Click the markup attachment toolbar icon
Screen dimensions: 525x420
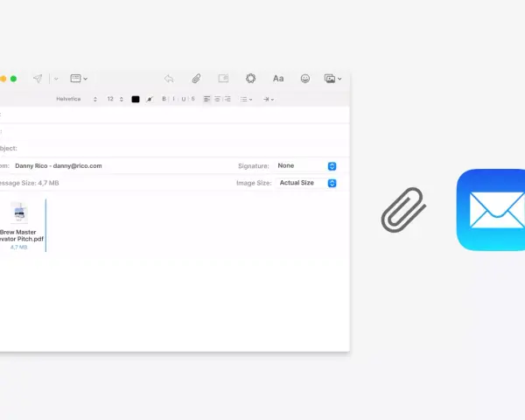tap(223, 79)
